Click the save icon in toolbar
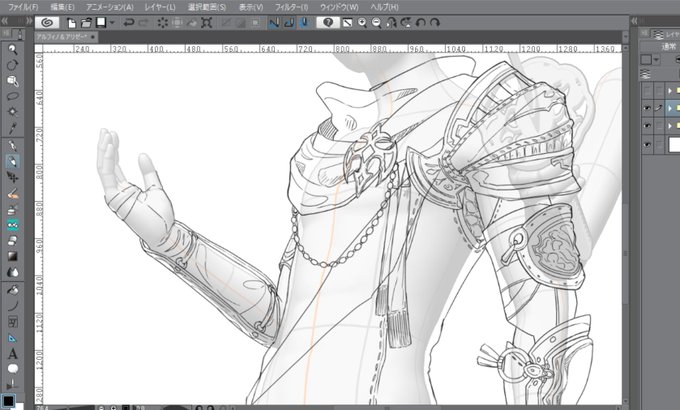Image resolution: width=680 pixels, height=410 pixels. pos(101,23)
